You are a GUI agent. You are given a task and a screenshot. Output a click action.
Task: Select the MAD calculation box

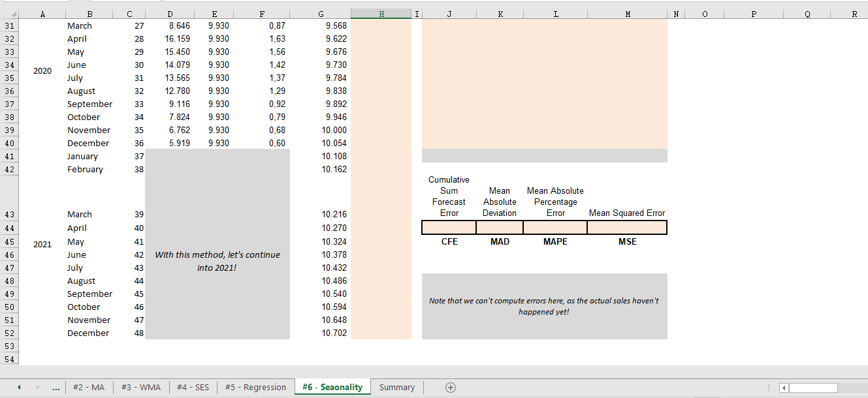[x=499, y=227]
